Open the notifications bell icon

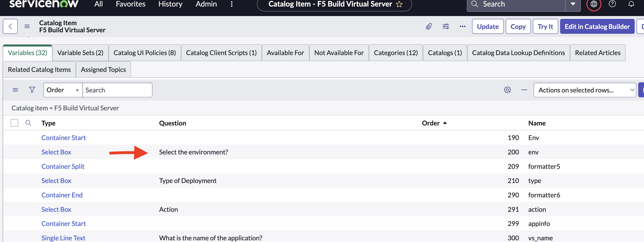coord(631,4)
